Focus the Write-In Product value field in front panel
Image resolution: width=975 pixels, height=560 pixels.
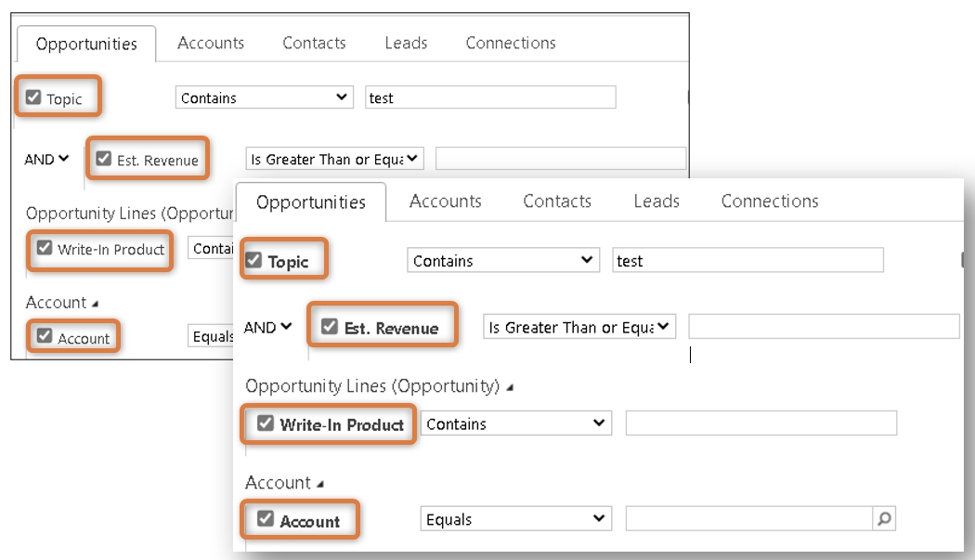[x=760, y=423]
